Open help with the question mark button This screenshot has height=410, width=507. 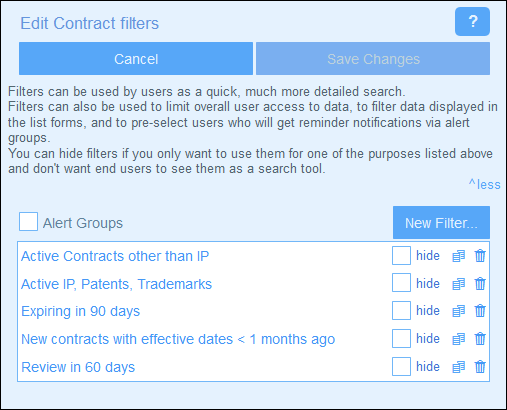472,22
